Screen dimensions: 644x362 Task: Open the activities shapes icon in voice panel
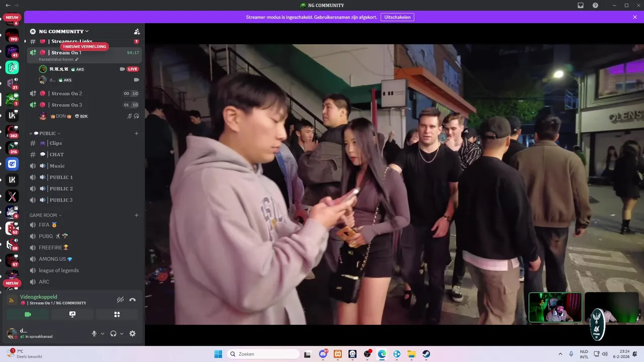click(117, 314)
